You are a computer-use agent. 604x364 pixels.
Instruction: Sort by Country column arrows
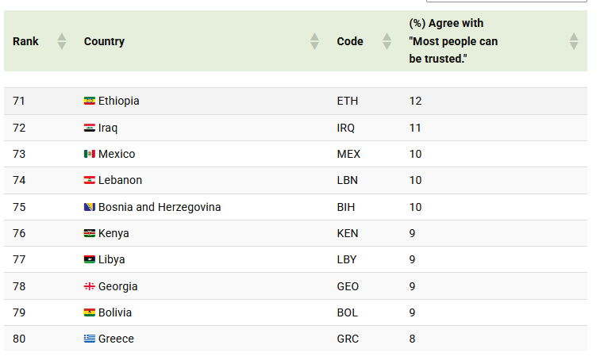[x=314, y=41]
